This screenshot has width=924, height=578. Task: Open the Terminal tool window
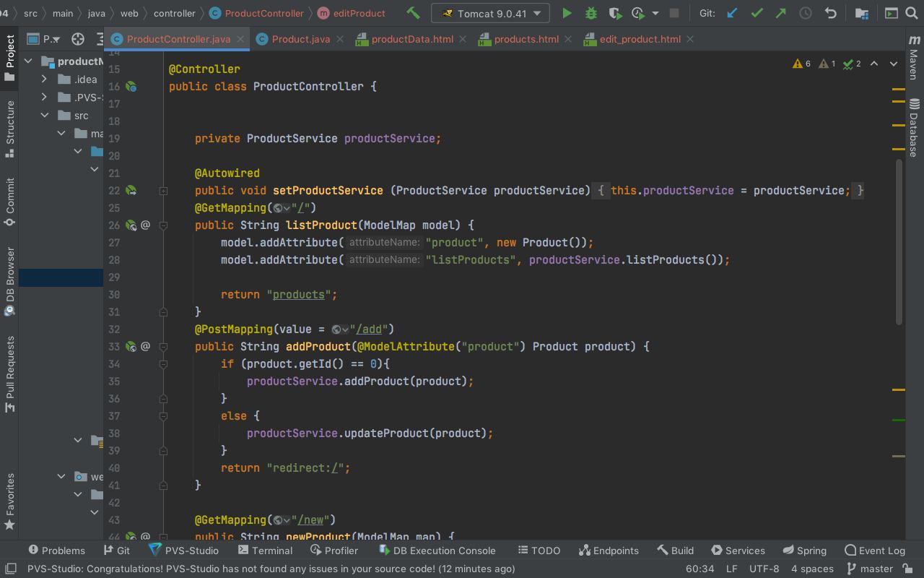click(x=265, y=550)
